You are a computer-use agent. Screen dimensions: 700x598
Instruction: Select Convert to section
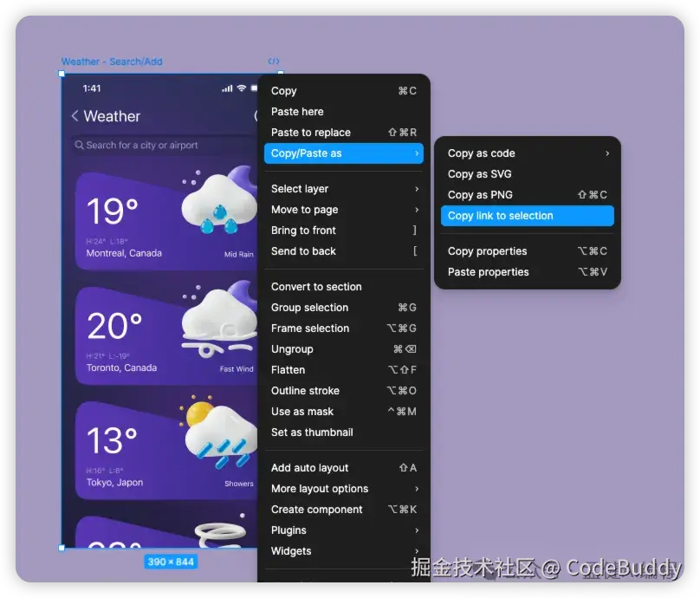tap(343, 287)
